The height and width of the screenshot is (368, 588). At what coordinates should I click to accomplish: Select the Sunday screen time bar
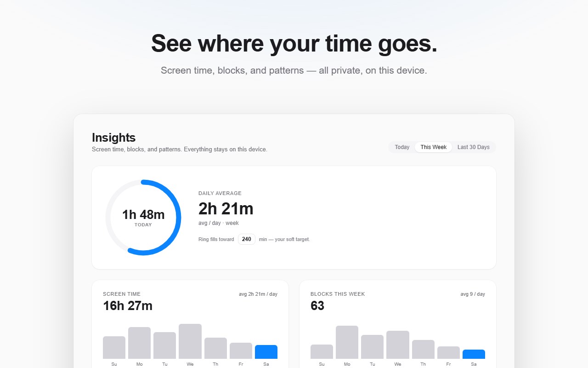click(114, 347)
